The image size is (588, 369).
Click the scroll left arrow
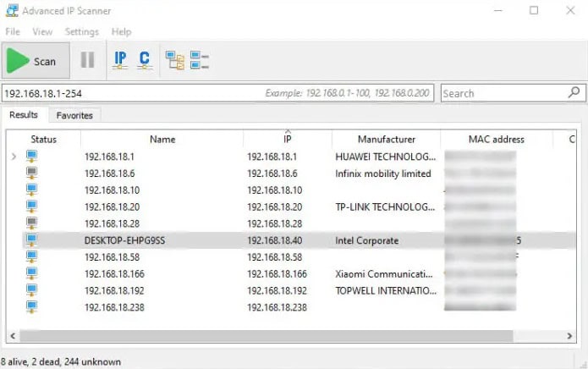[13, 336]
